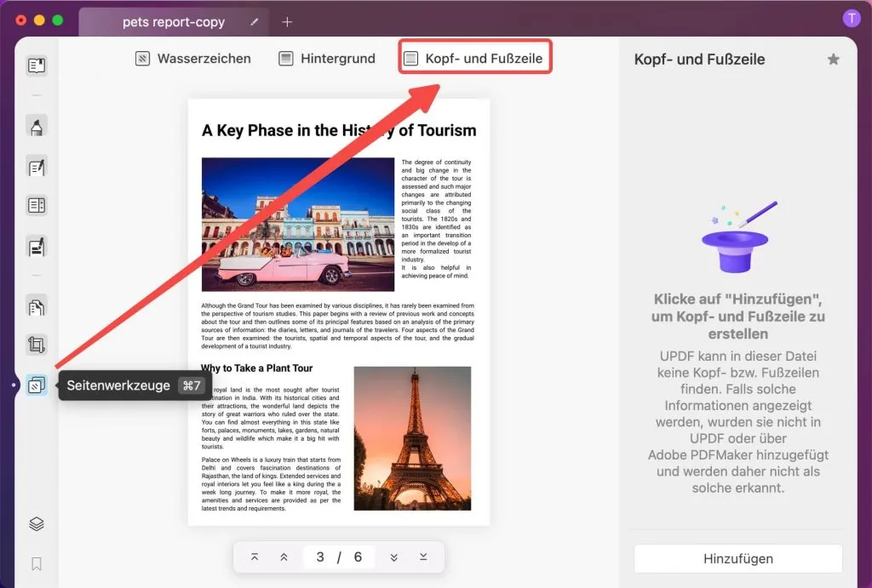Maximize the window with green button
872x588 pixels.
pos(58,20)
